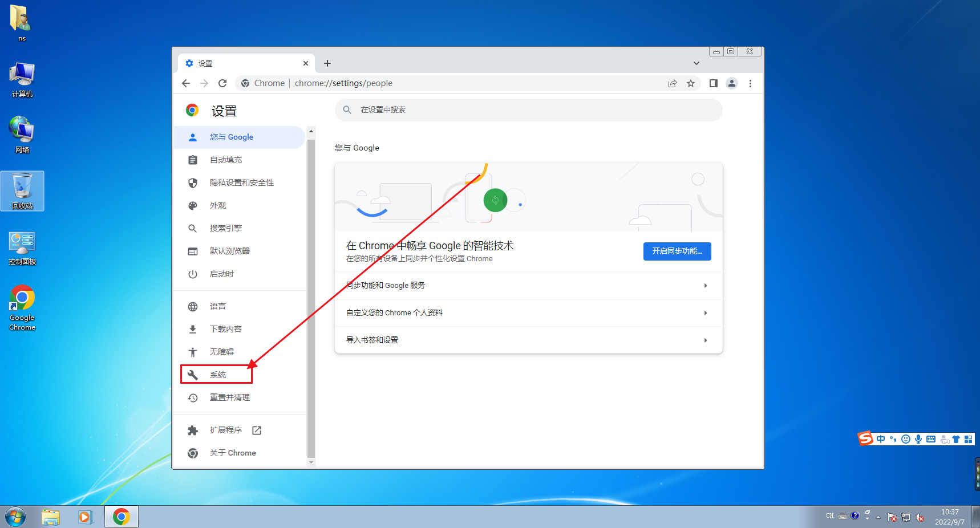
Task: Click the tray network connection icon
Action: click(x=906, y=517)
